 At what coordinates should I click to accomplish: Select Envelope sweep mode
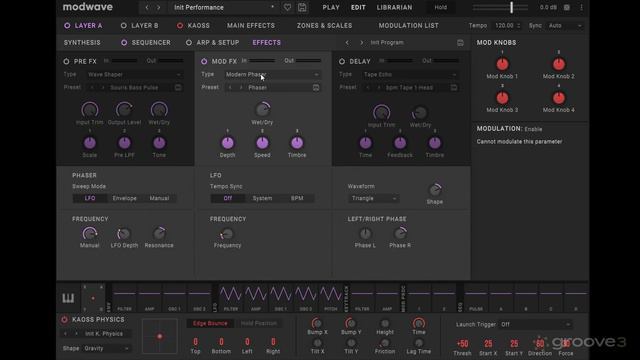(124, 198)
